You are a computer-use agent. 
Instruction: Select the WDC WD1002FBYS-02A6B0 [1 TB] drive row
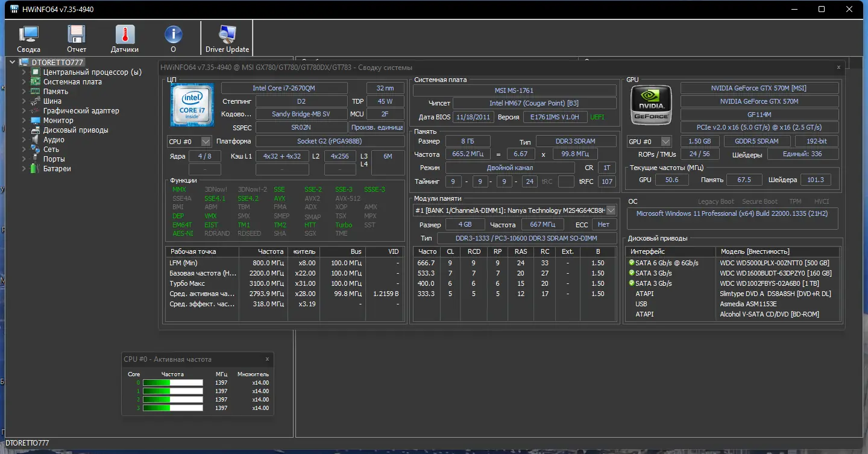click(732, 283)
